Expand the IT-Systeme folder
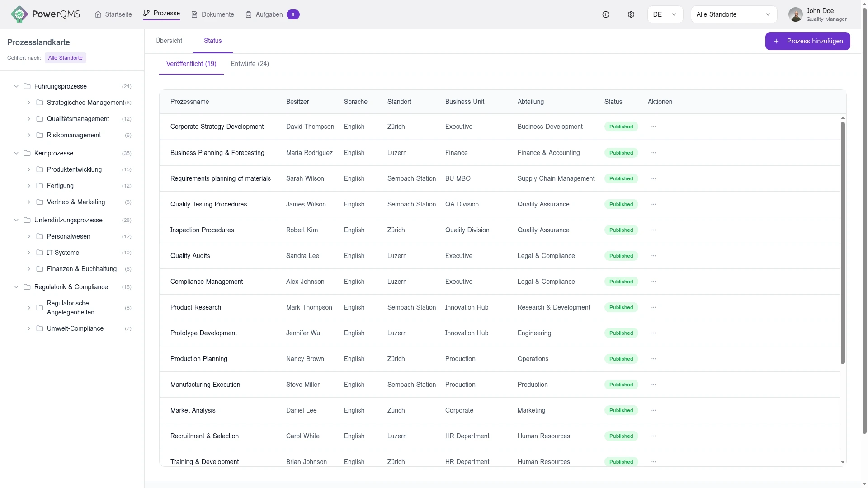Image resolution: width=868 pixels, height=488 pixels. pyautogui.click(x=29, y=253)
